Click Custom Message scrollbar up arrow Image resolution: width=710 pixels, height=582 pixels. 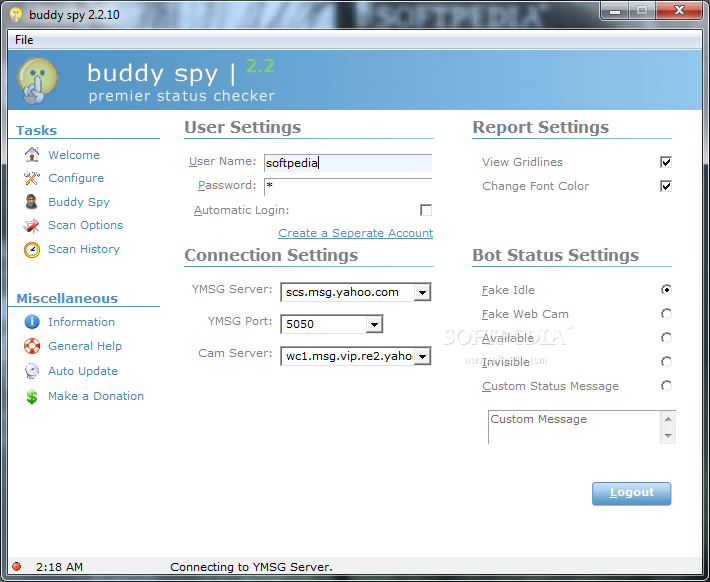point(668,419)
